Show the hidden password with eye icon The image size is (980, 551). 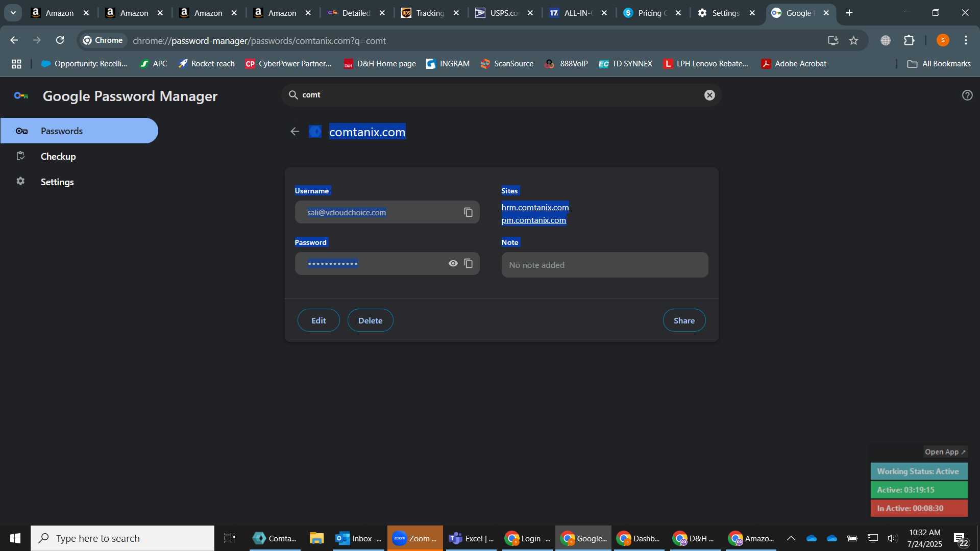453,263
